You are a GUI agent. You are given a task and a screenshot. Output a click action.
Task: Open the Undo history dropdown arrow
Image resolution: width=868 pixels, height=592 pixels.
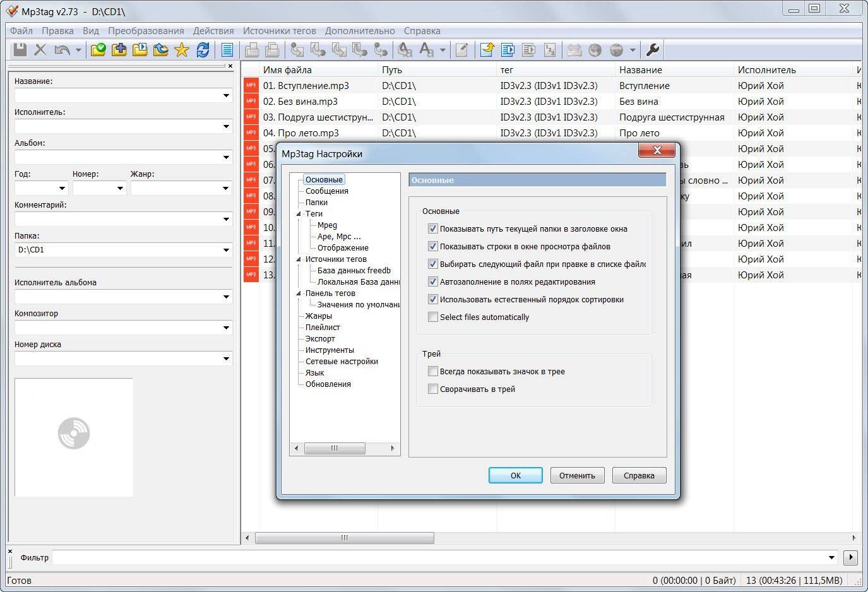click(x=78, y=50)
